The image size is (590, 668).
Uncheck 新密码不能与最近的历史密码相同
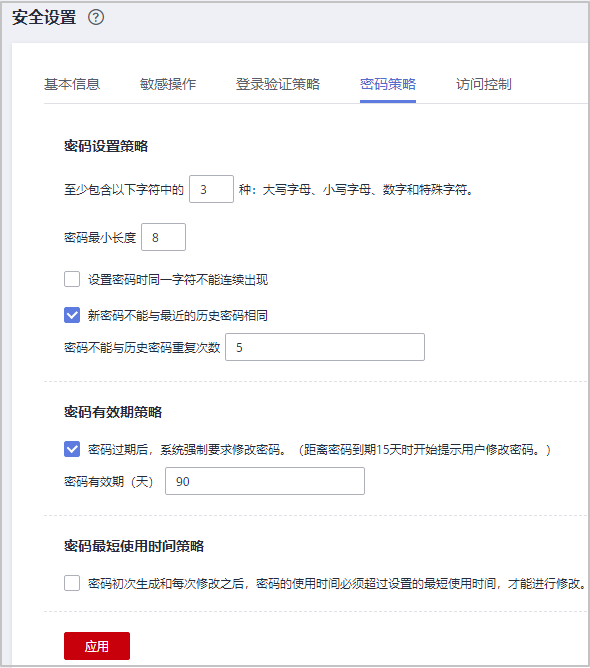coord(72,315)
